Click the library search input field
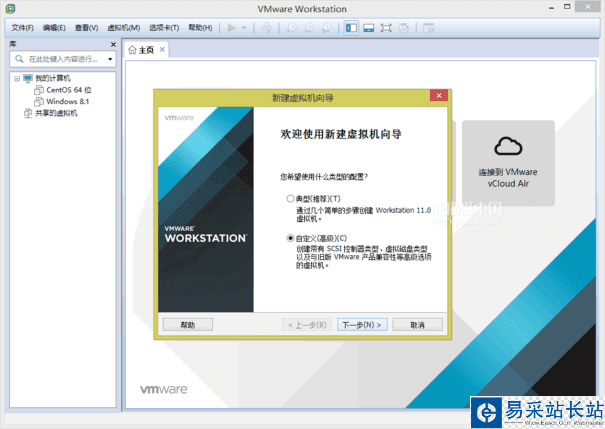Viewport: 605px width, 429px height. pyautogui.click(x=63, y=59)
